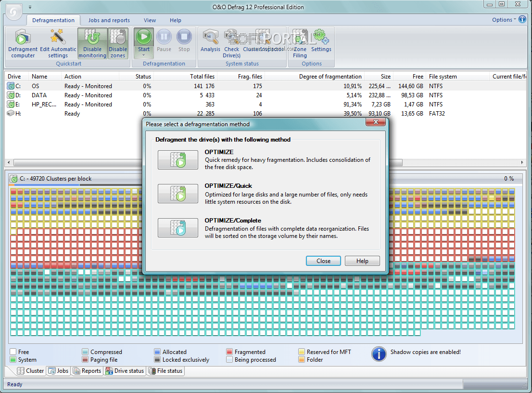Click Close in the method dialog
The image size is (532, 393).
click(323, 261)
